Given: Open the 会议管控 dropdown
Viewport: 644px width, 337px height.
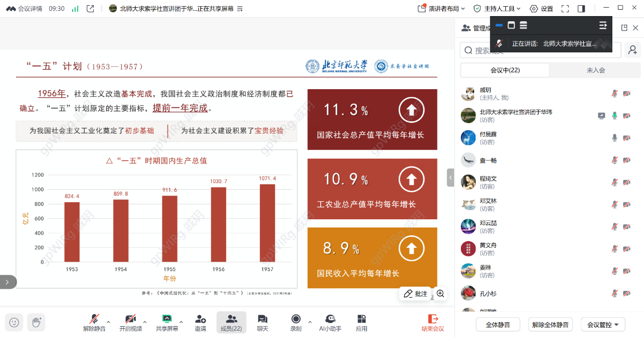Looking at the screenshot, I should coord(602,325).
